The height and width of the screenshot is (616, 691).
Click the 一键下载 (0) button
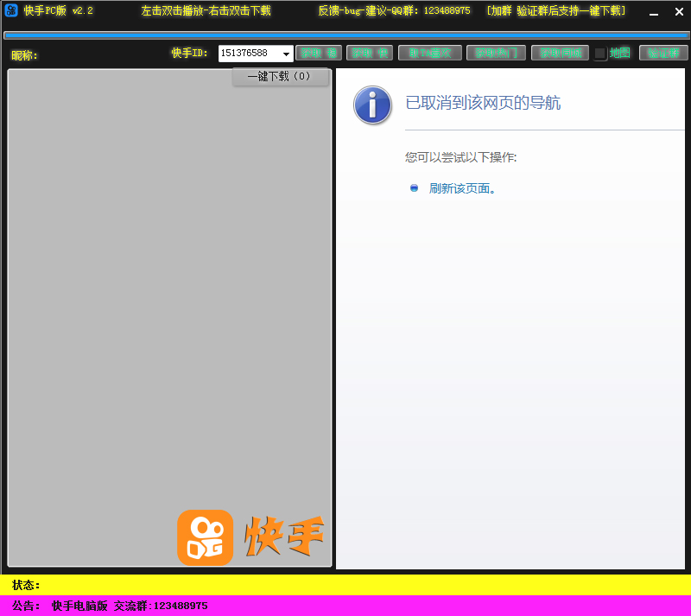tap(280, 77)
